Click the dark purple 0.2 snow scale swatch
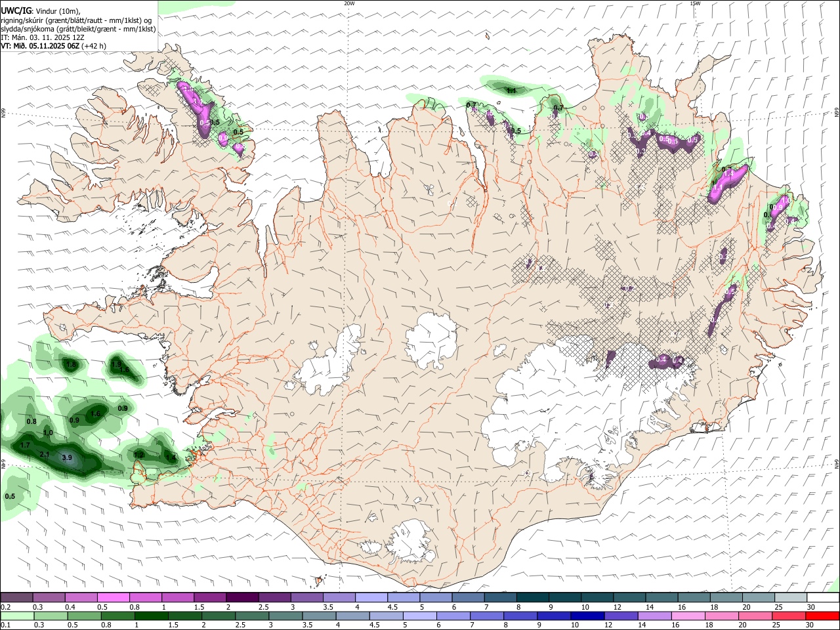The height and width of the screenshot is (630, 840). click(x=16, y=598)
